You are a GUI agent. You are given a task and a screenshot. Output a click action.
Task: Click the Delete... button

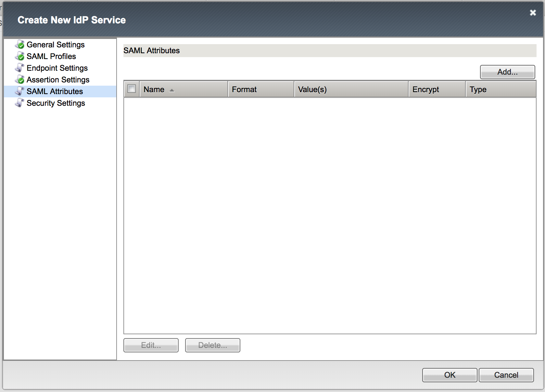pos(213,345)
